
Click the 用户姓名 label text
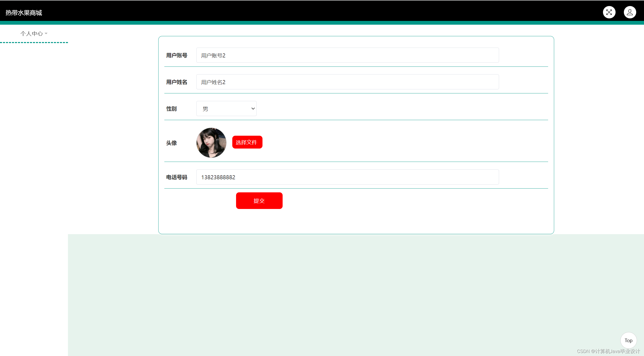[x=176, y=82]
